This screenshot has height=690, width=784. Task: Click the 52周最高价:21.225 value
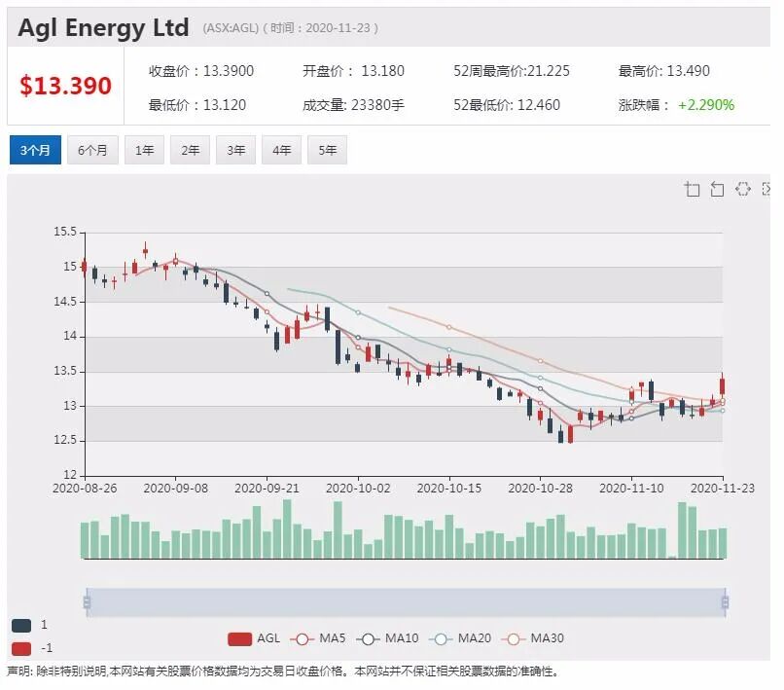512,71
